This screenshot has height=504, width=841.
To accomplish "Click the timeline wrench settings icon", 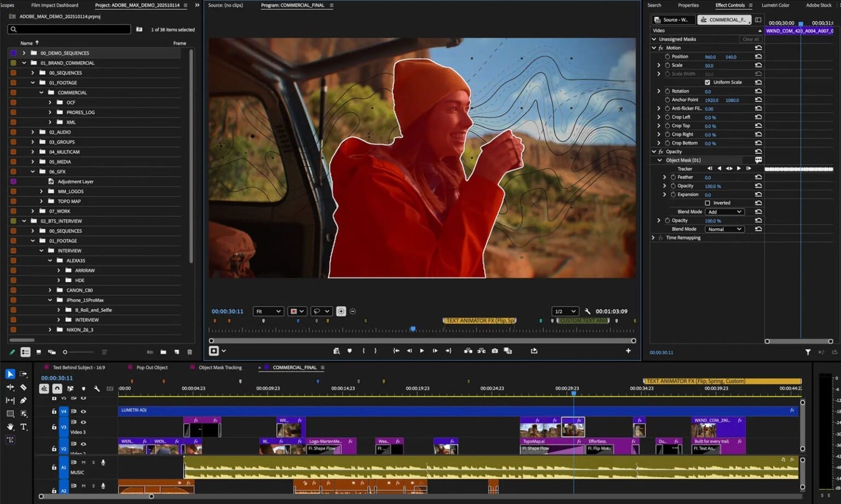I will click(x=97, y=389).
